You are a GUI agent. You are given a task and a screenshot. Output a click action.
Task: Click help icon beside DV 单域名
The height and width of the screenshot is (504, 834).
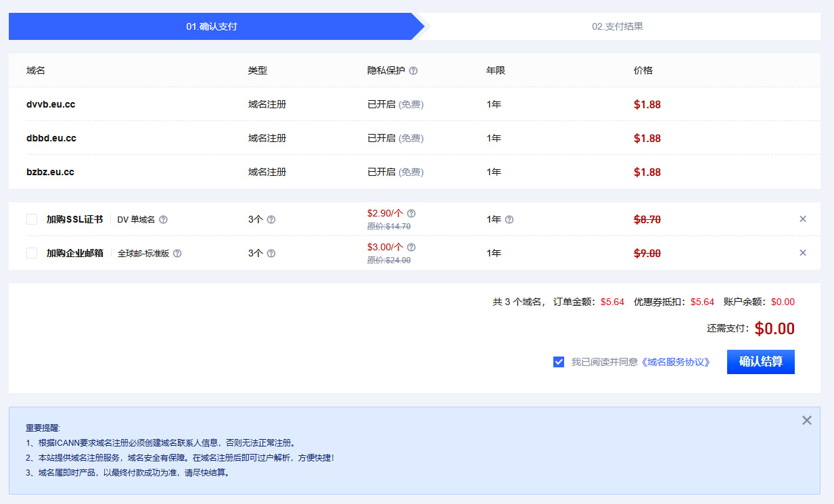[163, 219]
